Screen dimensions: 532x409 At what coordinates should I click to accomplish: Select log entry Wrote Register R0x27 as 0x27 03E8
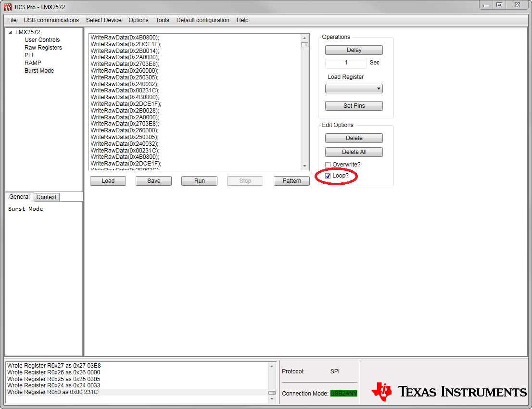point(54,366)
